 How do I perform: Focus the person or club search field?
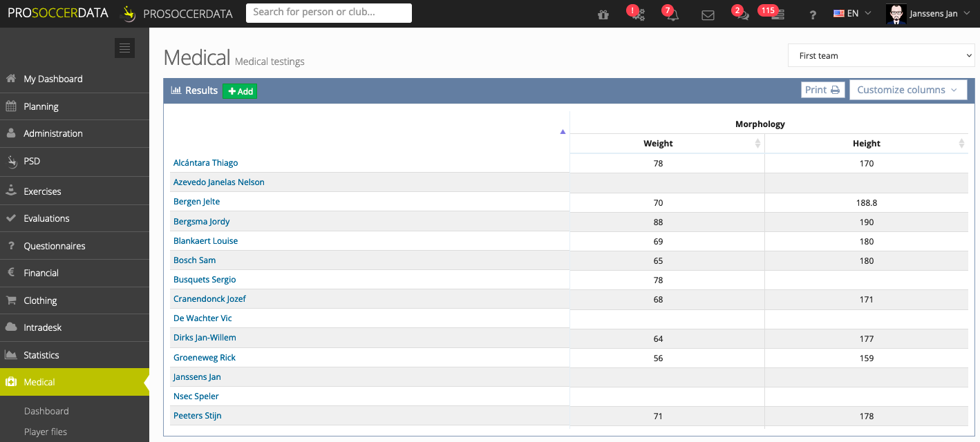click(329, 12)
